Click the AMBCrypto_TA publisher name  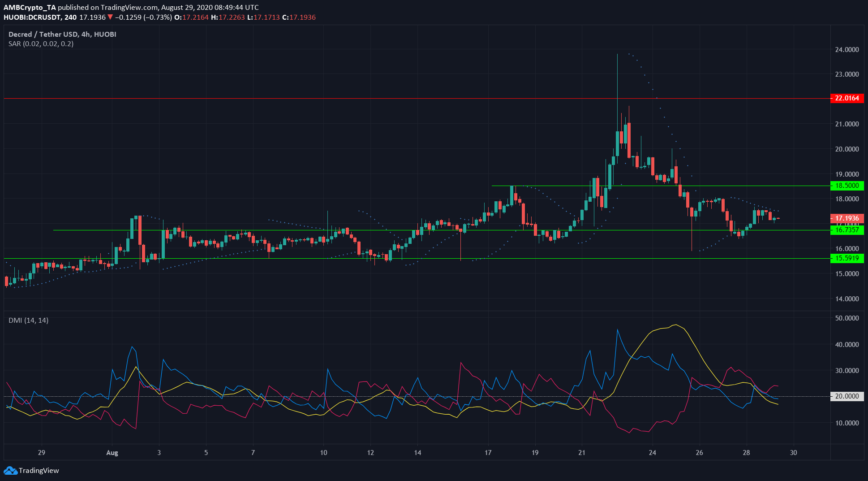pyautogui.click(x=30, y=8)
